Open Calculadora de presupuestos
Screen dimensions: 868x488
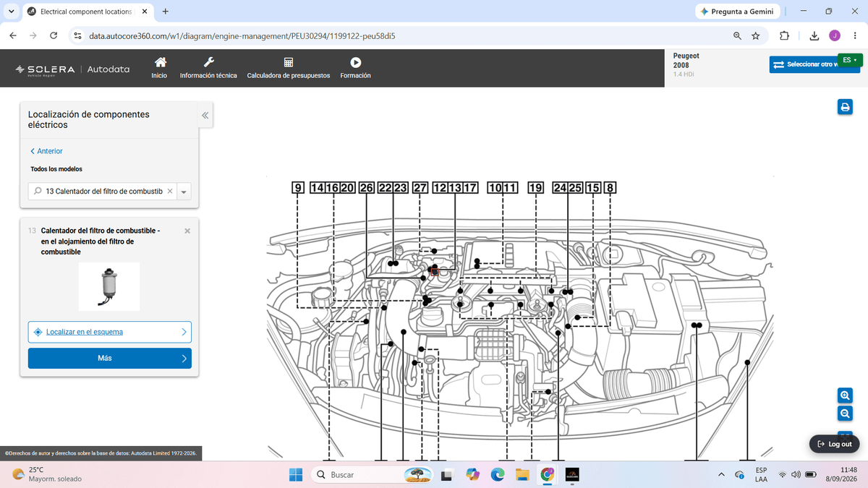click(x=288, y=68)
